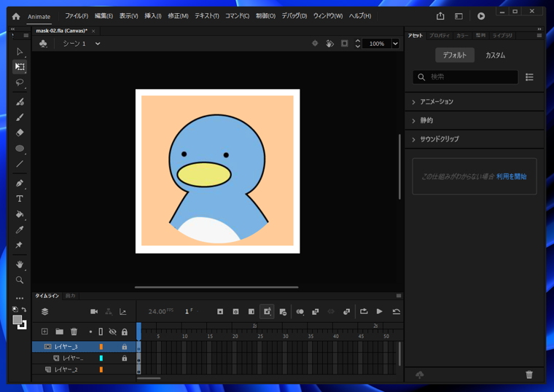The image size is (554, 392).
Task: Toggle Lock All Layers padlock header
Action: click(125, 332)
